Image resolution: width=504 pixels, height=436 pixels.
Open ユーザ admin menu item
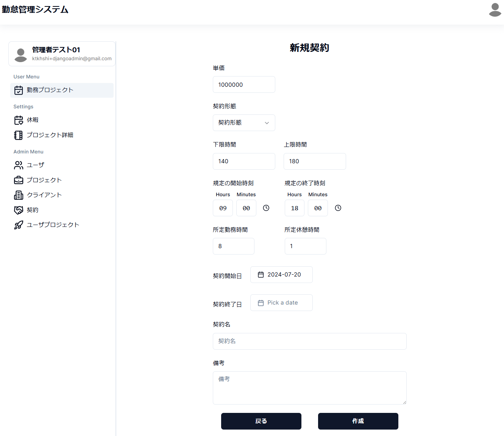click(62, 165)
